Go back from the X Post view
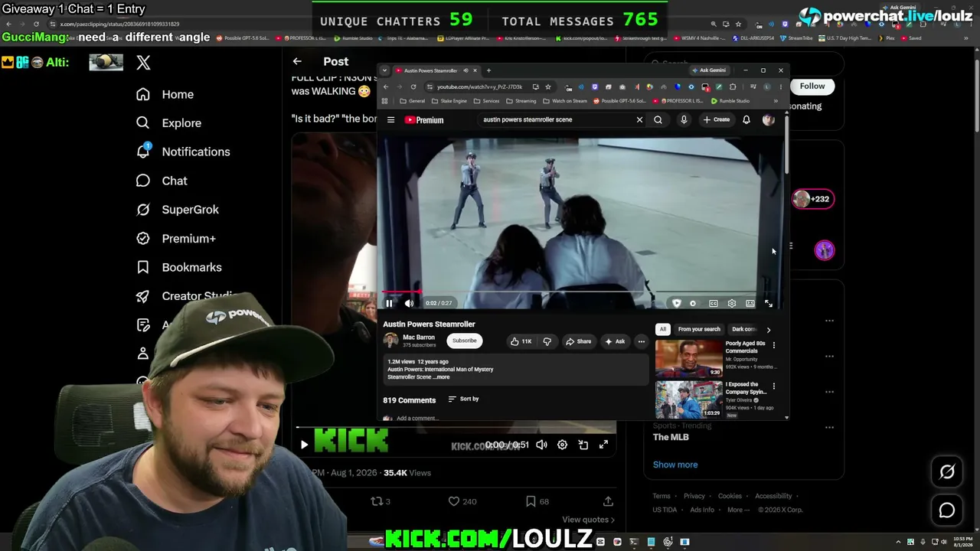 297,61
